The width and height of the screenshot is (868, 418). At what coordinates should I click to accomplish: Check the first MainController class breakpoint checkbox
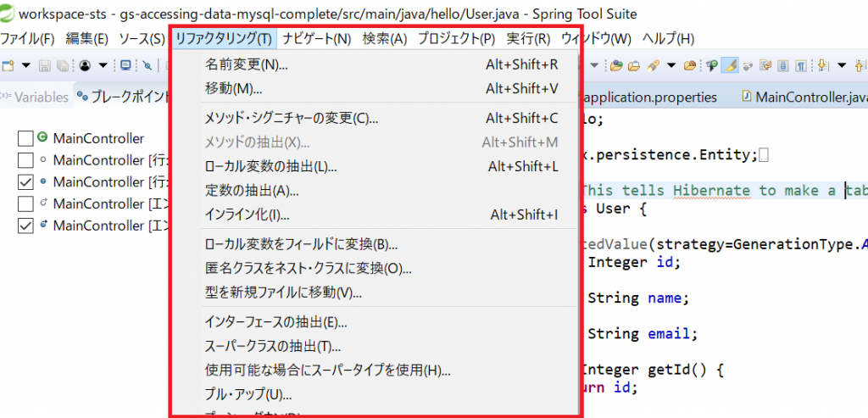click(25, 138)
